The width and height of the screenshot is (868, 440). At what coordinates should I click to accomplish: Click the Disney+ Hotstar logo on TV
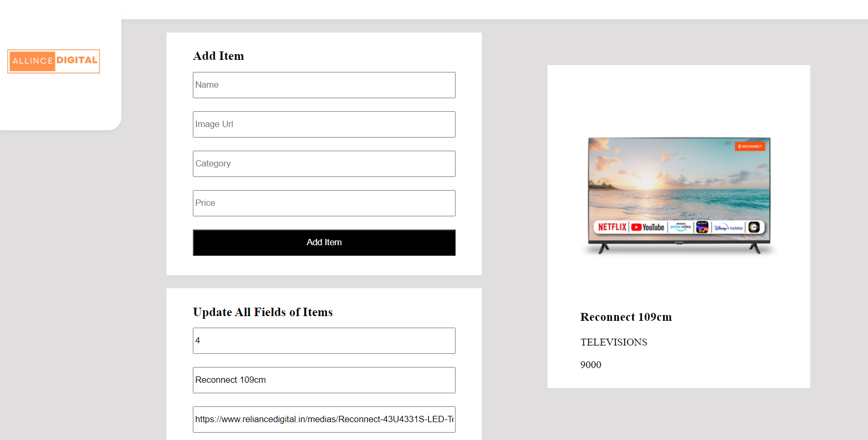pos(728,228)
